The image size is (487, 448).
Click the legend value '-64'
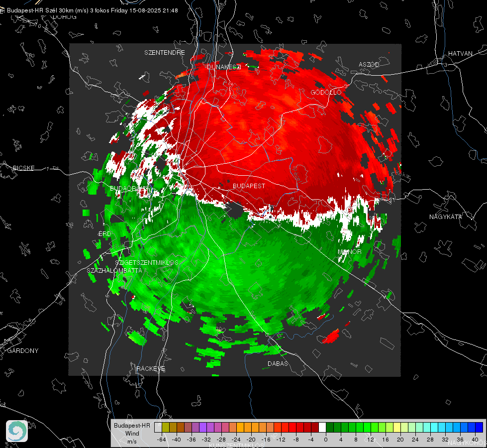point(162,440)
